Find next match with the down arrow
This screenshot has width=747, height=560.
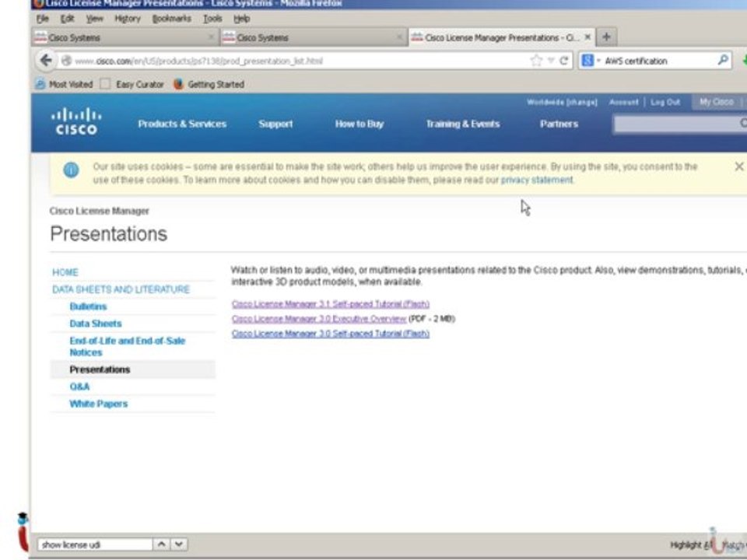click(x=179, y=544)
